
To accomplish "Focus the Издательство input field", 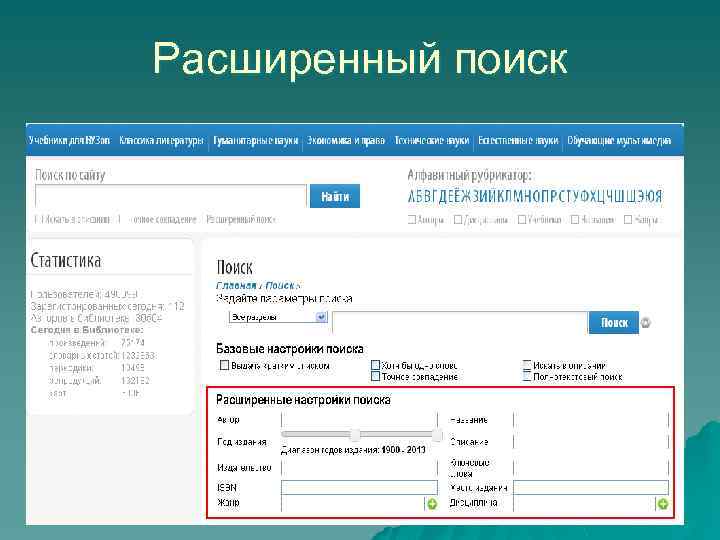I will click(x=360, y=468).
